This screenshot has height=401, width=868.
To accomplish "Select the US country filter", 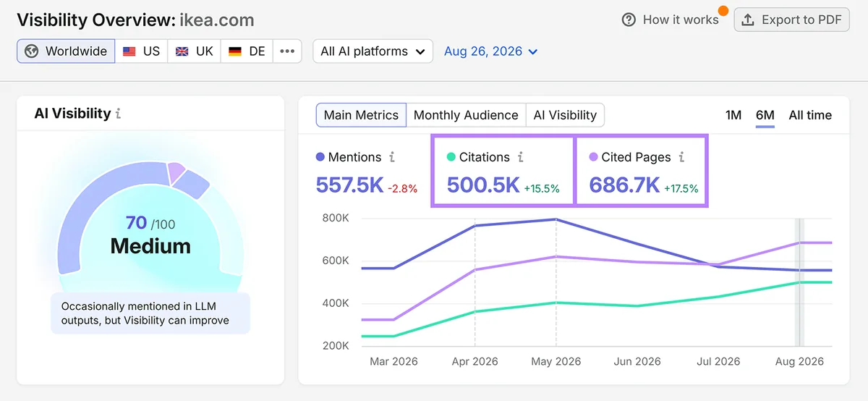I will coord(141,51).
